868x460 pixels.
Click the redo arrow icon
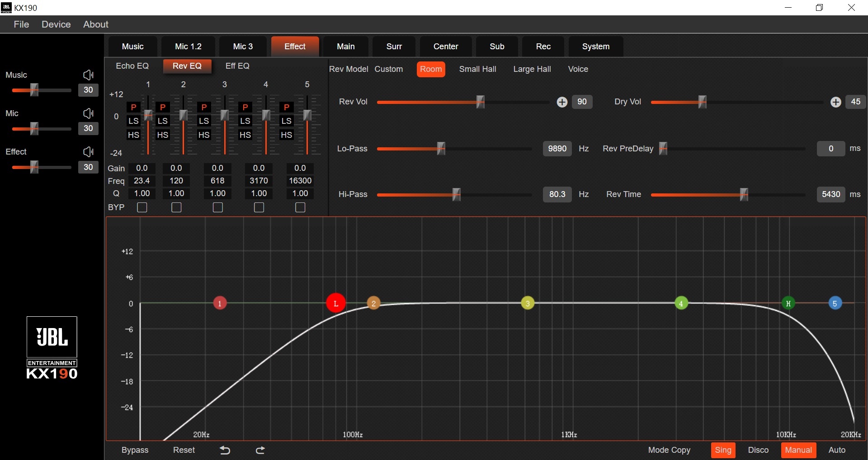click(x=260, y=450)
